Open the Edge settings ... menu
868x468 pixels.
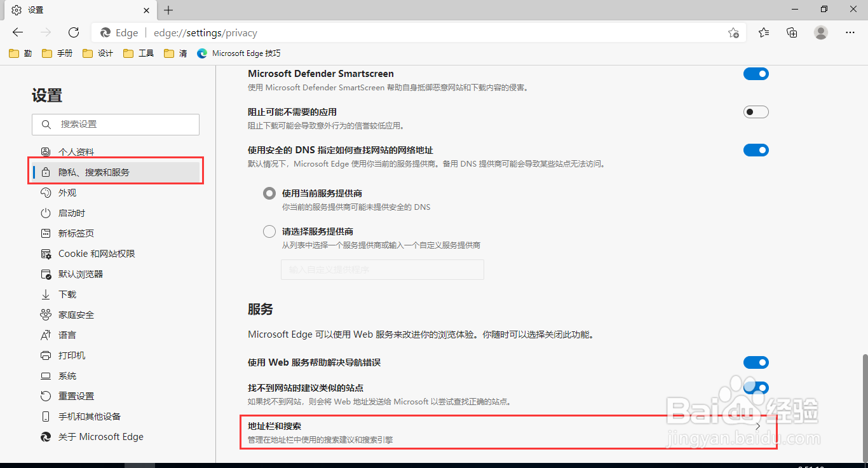[850, 32]
